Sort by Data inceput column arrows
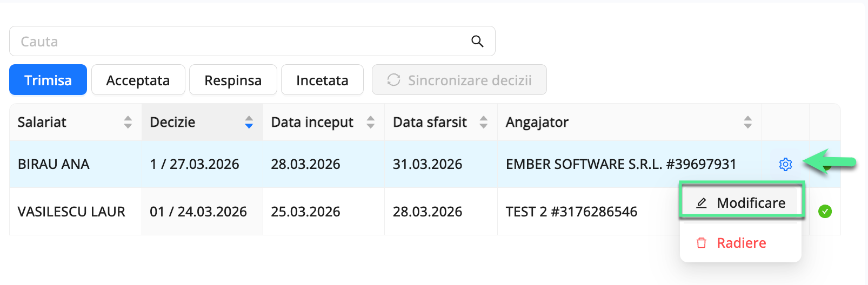This screenshot has width=868, height=285. (370, 122)
